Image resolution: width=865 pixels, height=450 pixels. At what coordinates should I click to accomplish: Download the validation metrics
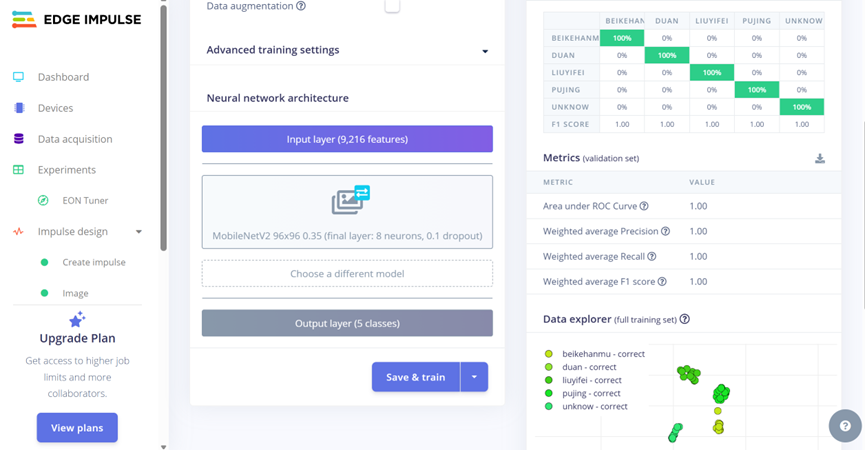coord(820,158)
